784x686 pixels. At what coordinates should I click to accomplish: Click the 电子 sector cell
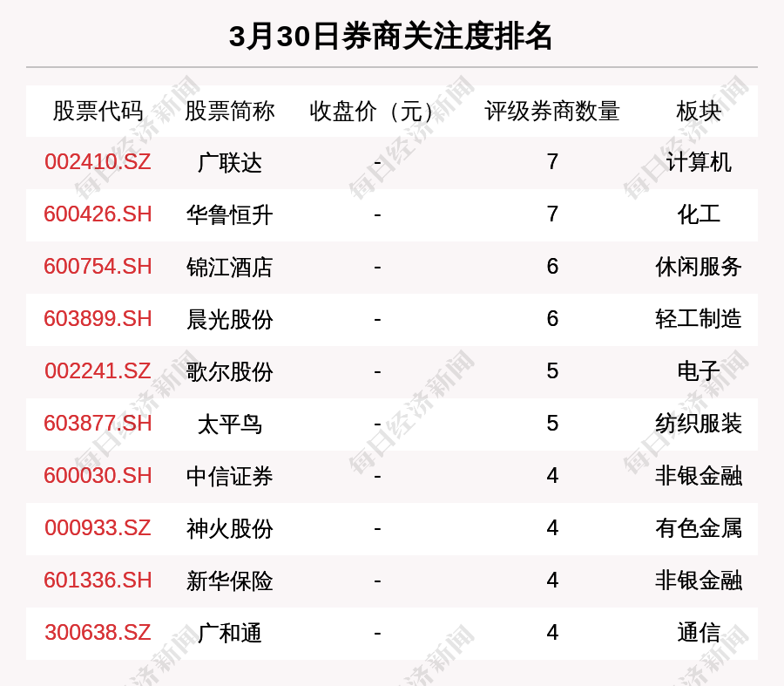coord(699,371)
